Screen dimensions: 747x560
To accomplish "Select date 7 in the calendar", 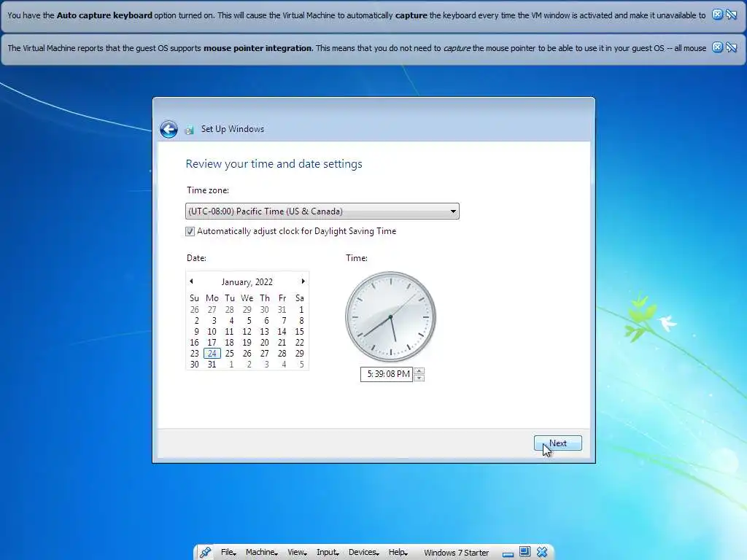I will click(284, 321).
